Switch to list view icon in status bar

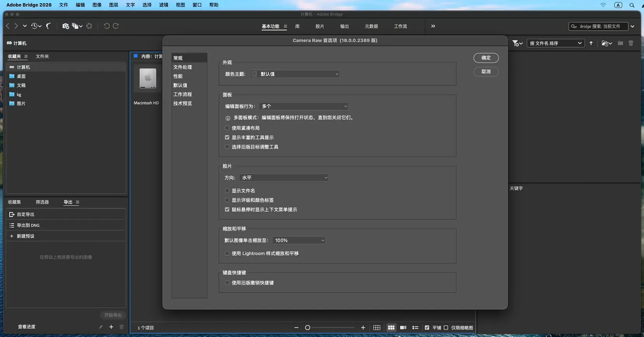tap(415, 328)
